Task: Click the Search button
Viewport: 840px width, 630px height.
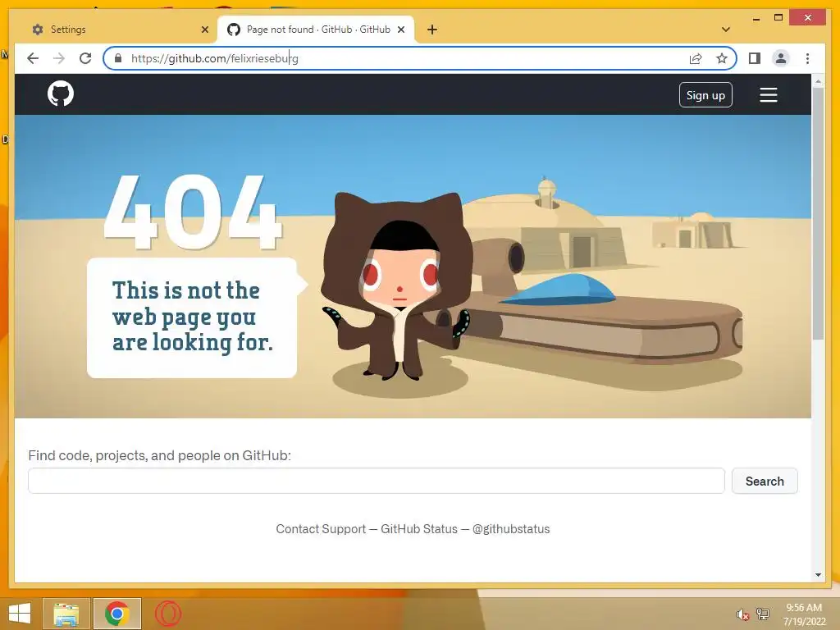Action: 765,481
